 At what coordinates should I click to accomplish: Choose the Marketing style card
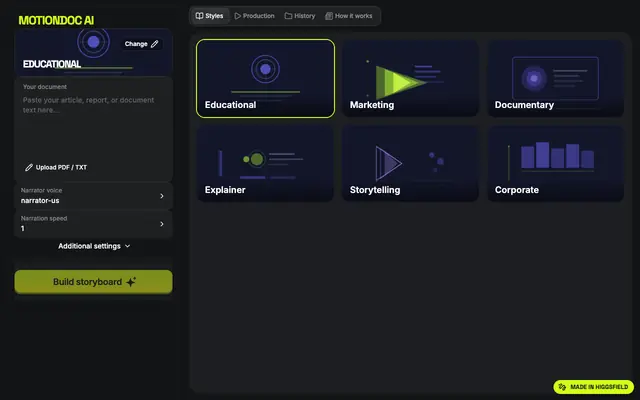[410, 78]
